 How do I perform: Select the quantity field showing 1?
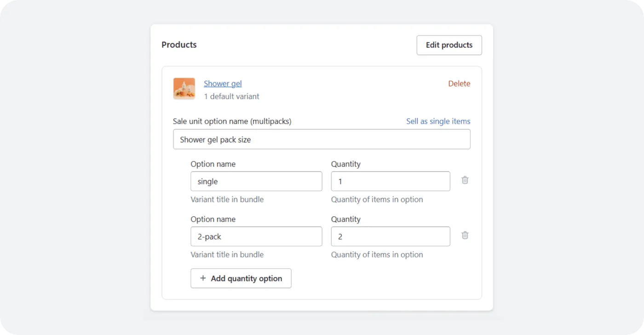390,181
